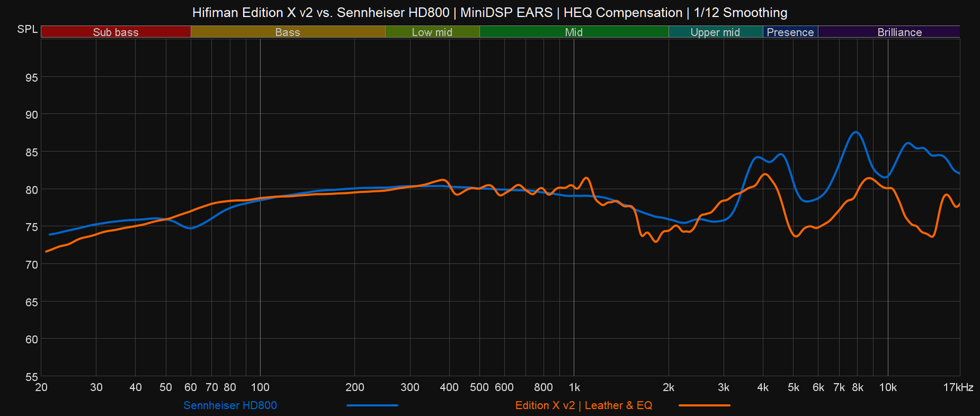Click the blue curve peak near 8k
The height and width of the screenshot is (416, 980).
point(856,132)
